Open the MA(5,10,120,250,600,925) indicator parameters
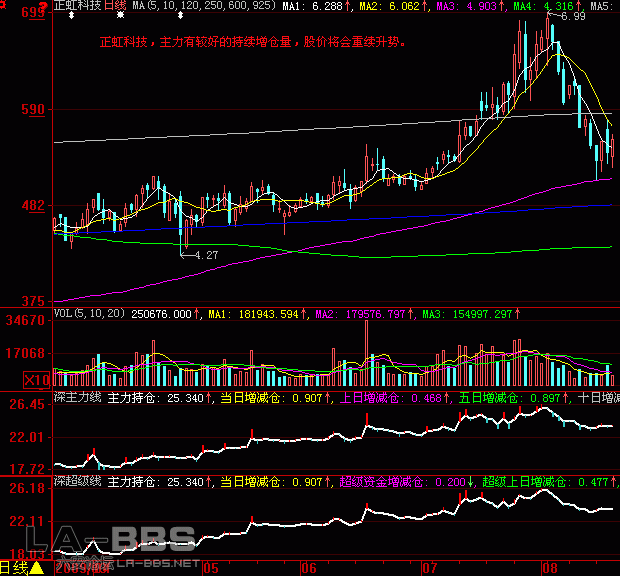 [x=204, y=6]
